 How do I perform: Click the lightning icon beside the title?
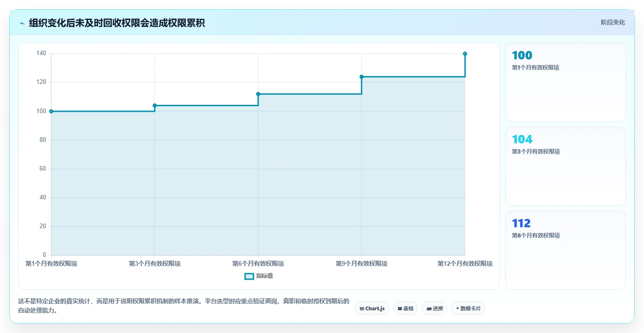coord(22,23)
